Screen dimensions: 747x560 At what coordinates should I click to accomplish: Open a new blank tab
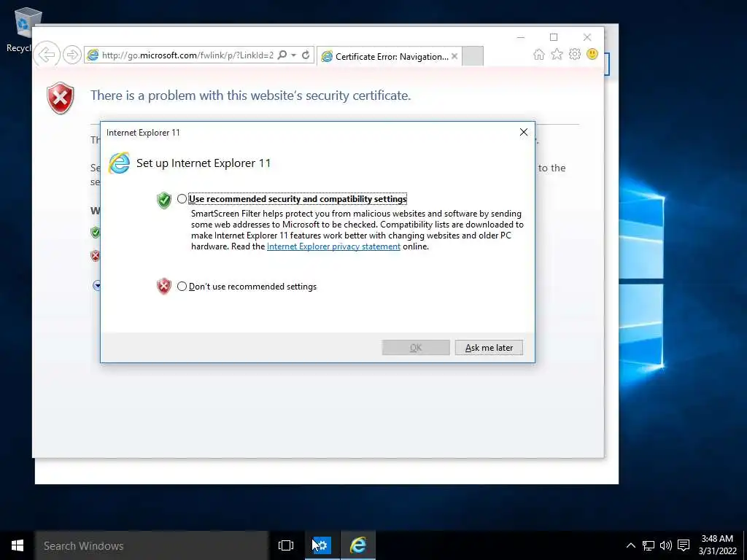click(473, 56)
